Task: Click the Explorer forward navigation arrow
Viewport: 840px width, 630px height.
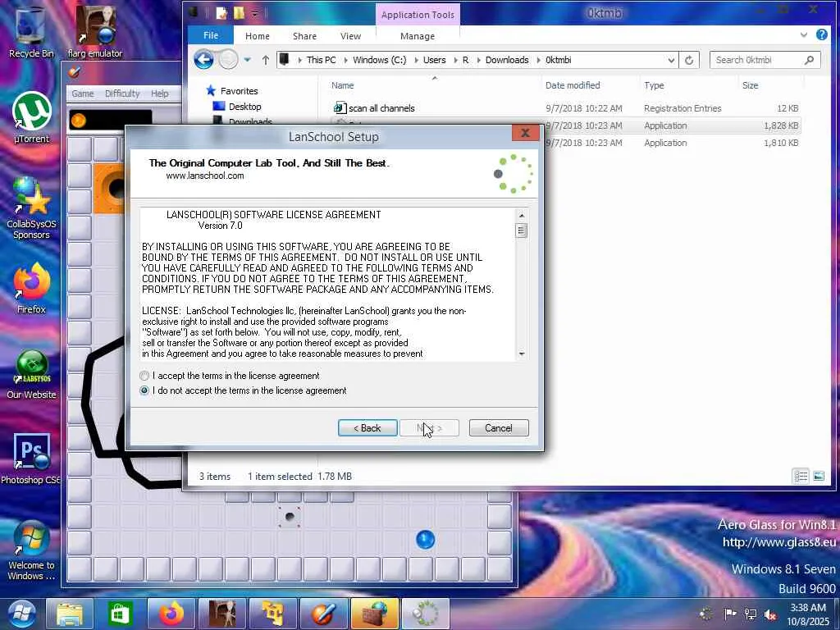Action: pos(228,59)
